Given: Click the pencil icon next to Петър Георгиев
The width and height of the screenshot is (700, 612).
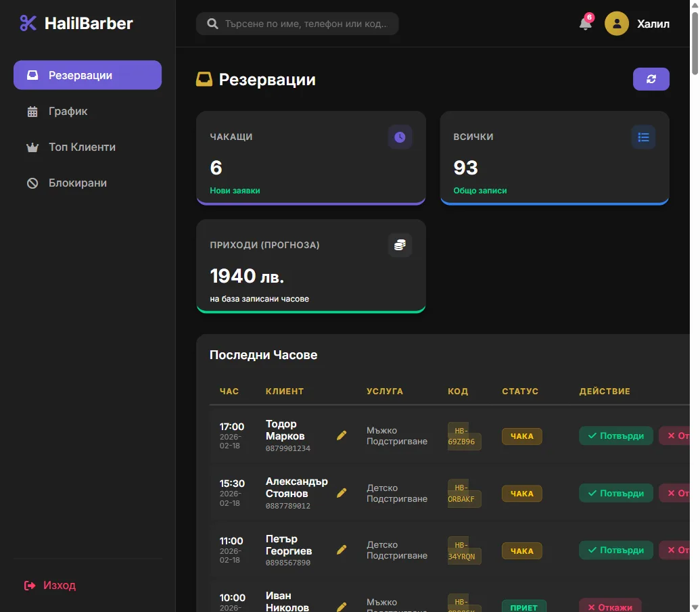Looking at the screenshot, I should (342, 550).
